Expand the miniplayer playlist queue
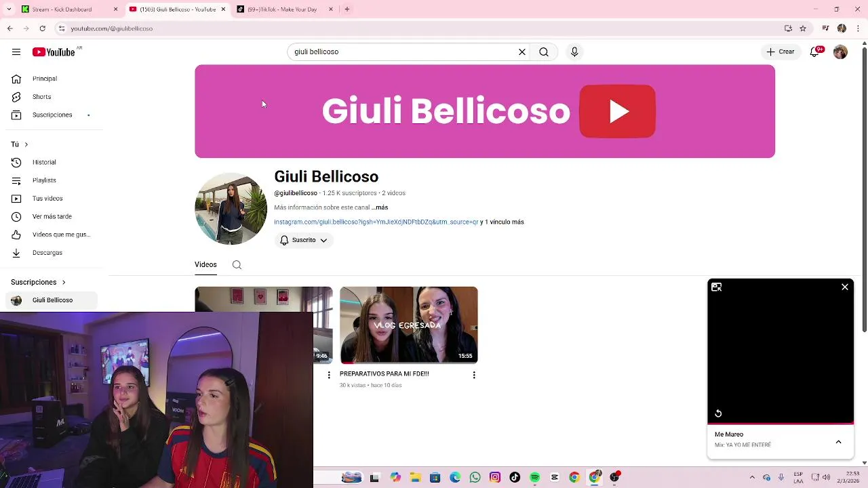Image resolution: width=868 pixels, height=488 pixels. tap(839, 442)
